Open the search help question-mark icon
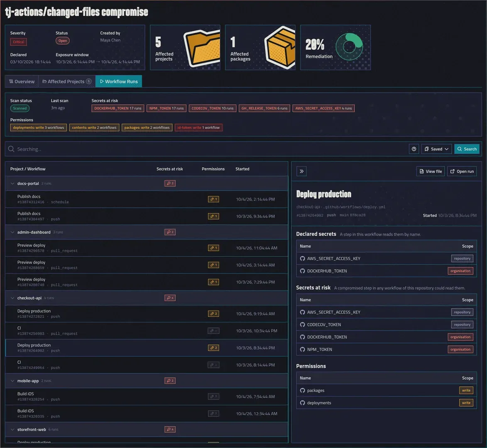 click(x=414, y=149)
